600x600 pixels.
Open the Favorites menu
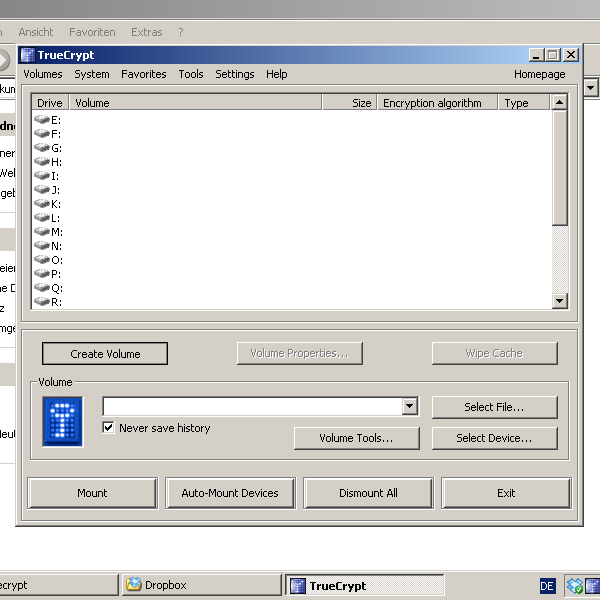coord(144,74)
